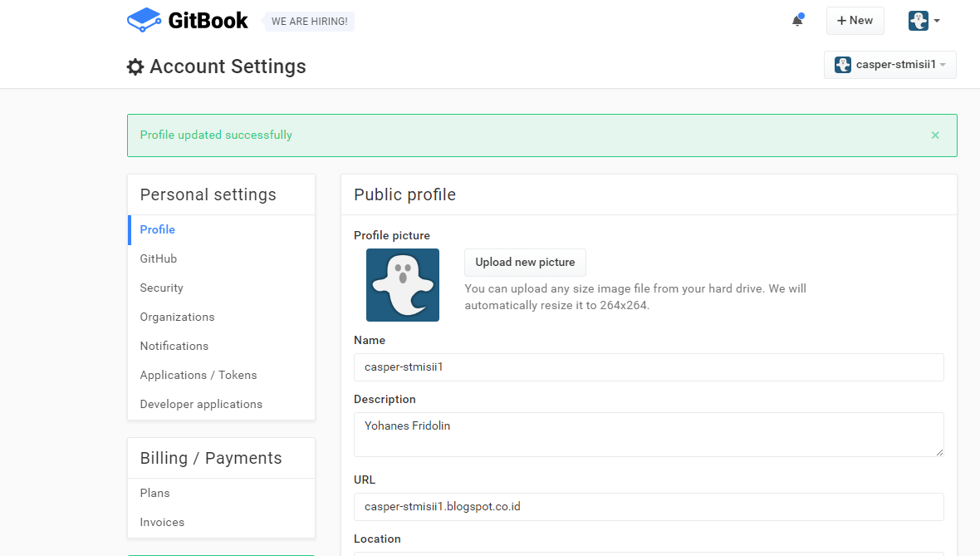Click Upload new picture button
980x556 pixels.
pos(525,263)
